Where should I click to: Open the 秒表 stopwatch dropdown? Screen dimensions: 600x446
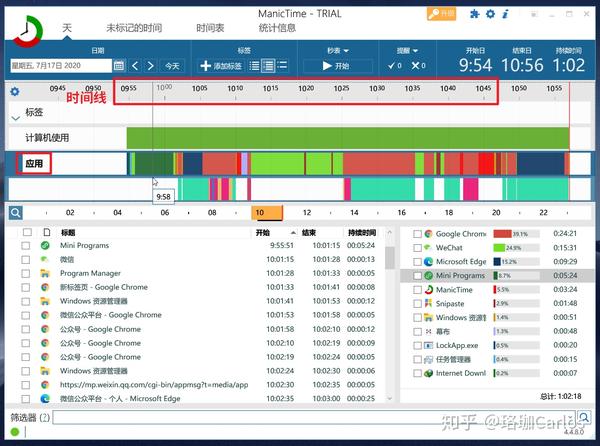338,50
